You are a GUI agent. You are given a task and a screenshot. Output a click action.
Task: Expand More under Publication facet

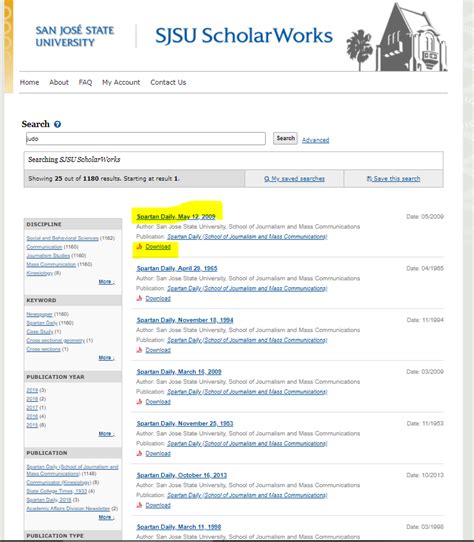click(x=106, y=517)
